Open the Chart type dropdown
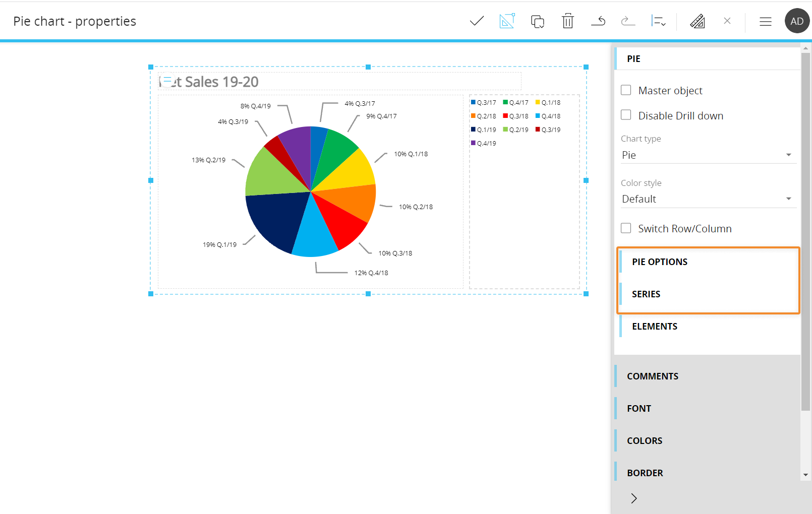 (x=708, y=155)
